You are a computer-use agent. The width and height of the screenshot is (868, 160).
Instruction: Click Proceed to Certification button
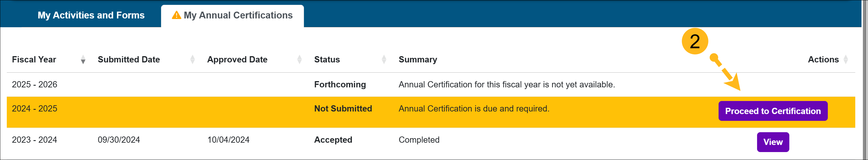[773, 111]
